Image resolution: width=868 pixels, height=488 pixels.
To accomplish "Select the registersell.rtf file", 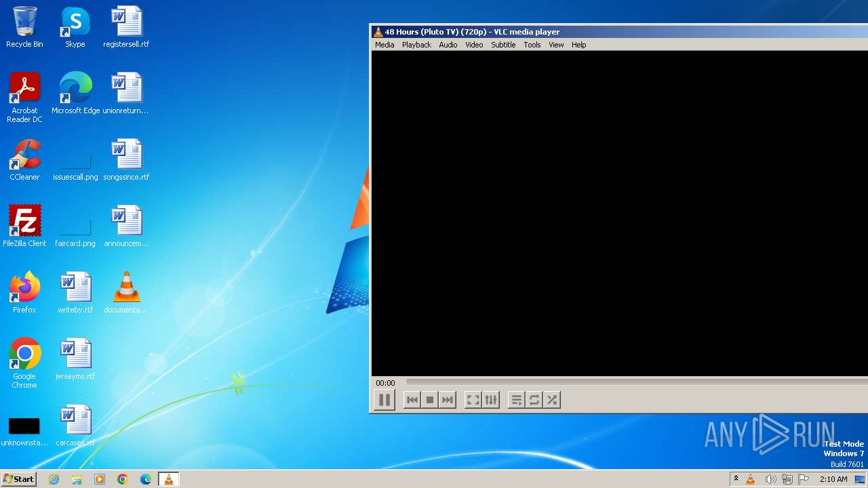I will [126, 27].
